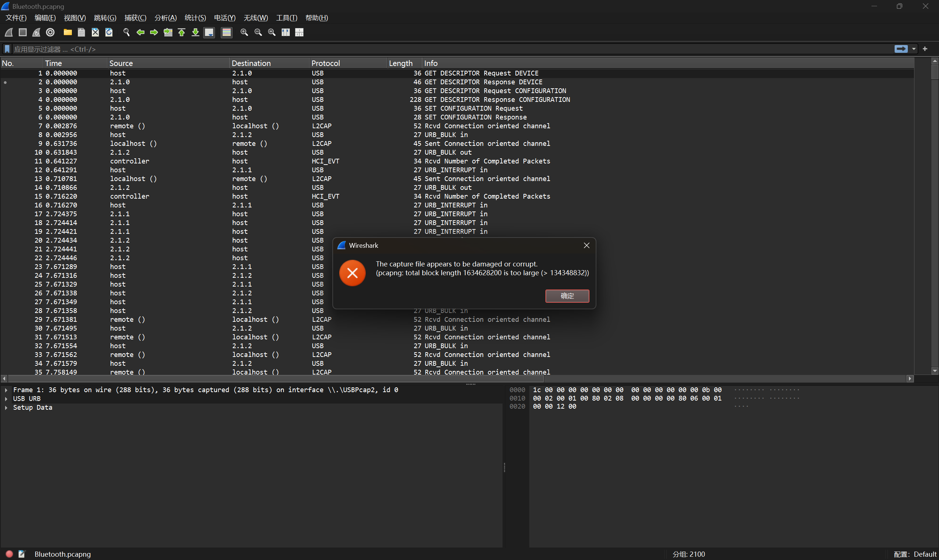
Task: Zoom out on packet text
Action: pyautogui.click(x=258, y=33)
